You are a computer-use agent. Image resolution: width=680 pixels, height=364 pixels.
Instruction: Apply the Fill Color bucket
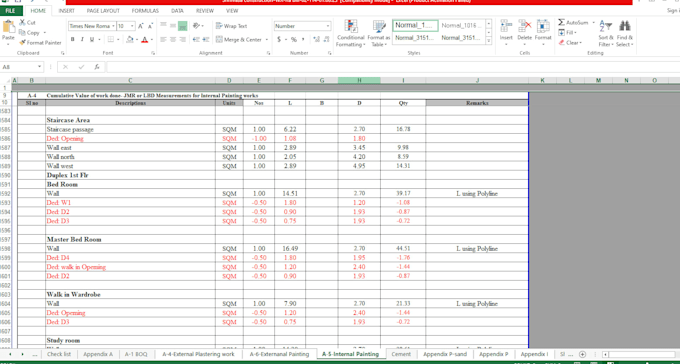click(129, 39)
